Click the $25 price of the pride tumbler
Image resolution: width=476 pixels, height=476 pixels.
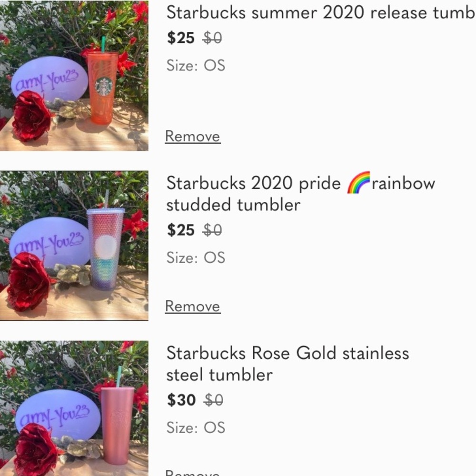[181, 230]
